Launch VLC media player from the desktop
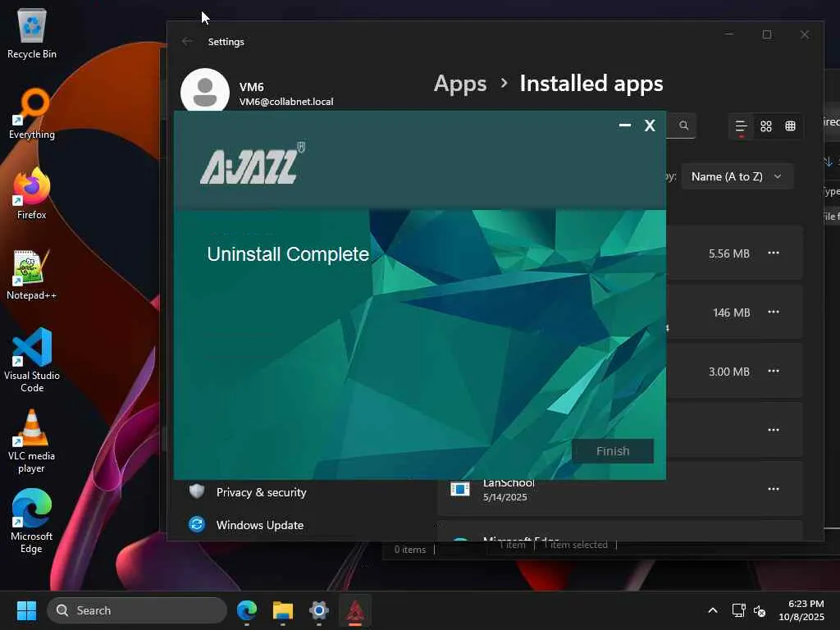840x630 pixels. (32, 441)
